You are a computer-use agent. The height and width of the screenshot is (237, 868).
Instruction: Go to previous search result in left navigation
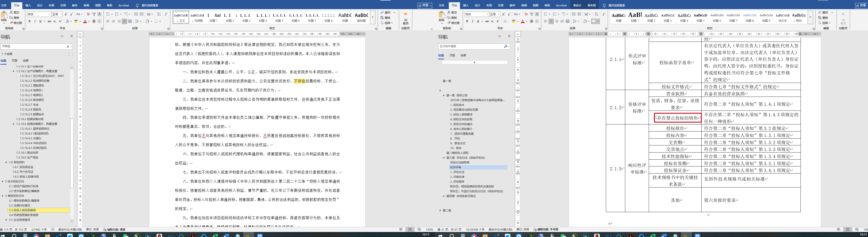click(x=67, y=54)
